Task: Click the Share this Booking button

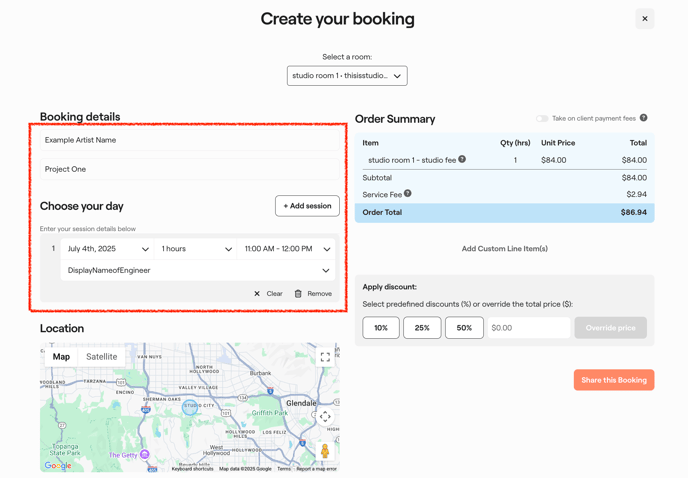Action: click(x=613, y=380)
